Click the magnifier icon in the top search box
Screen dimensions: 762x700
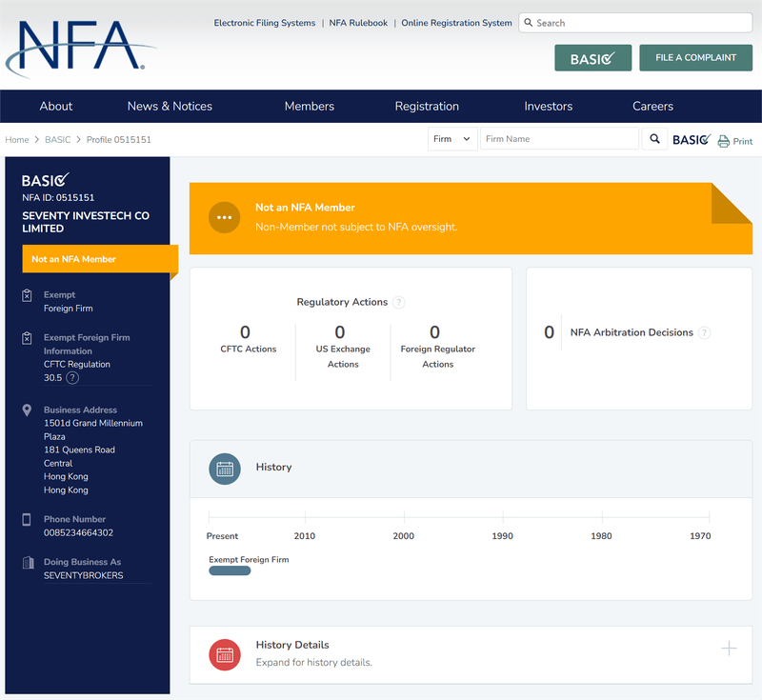click(x=529, y=23)
